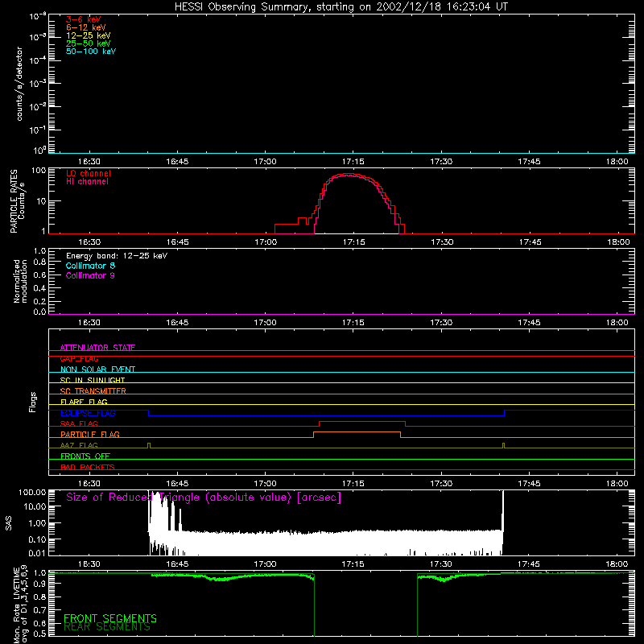Click the FRONT SEGMENTS legend label
The width and height of the screenshot is (644, 644).
pos(110,618)
